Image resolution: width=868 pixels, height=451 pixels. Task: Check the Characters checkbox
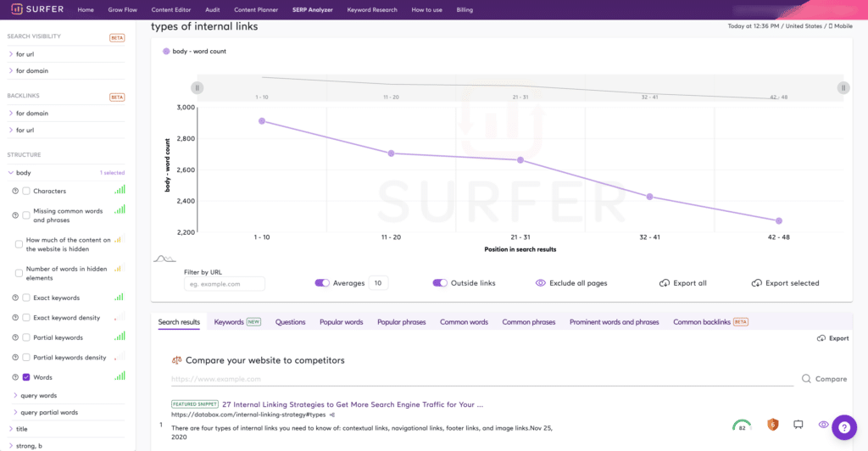point(26,191)
